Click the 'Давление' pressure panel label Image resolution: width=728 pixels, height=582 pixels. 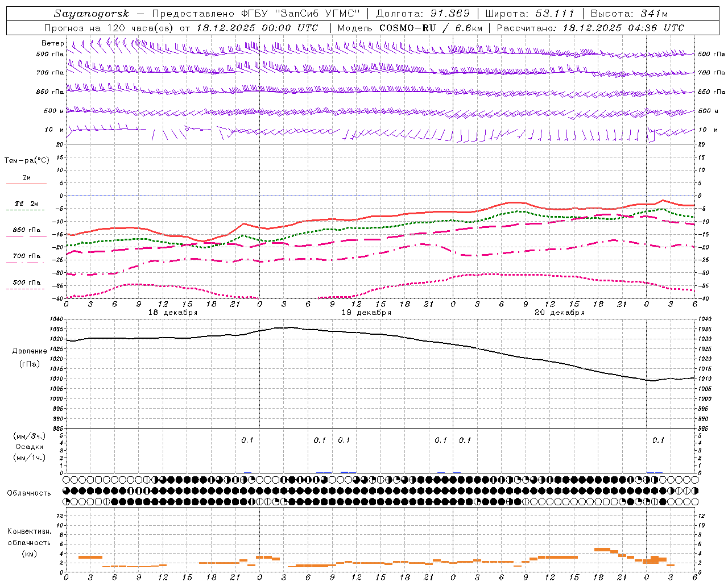click(30, 351)
